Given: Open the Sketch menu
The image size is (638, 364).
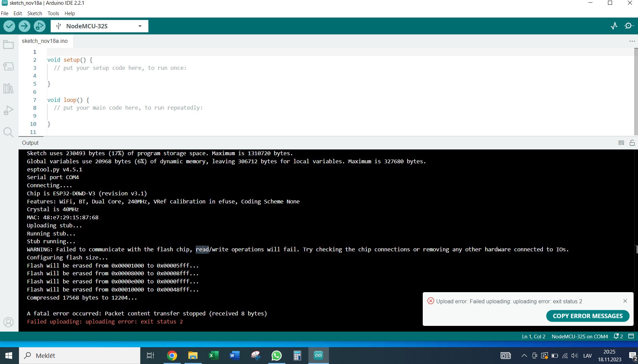Looking at the screenshot, I should 34,13.
